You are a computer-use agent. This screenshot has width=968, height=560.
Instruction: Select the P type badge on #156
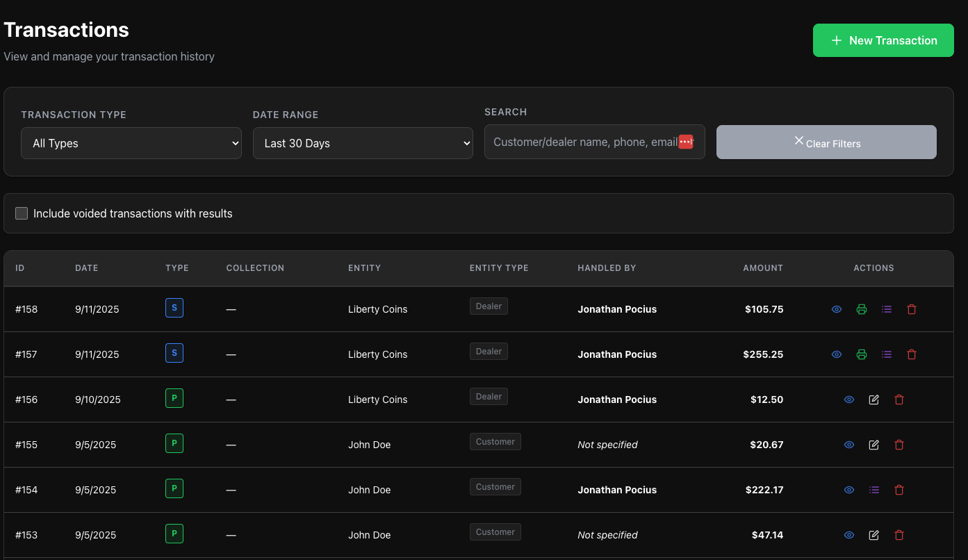click(x=174, y=397)
